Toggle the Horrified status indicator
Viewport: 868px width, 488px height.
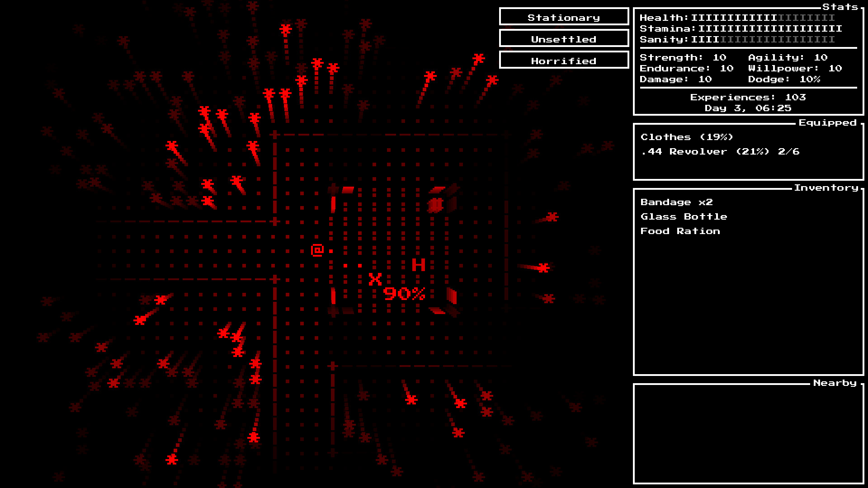click(563, 60)
